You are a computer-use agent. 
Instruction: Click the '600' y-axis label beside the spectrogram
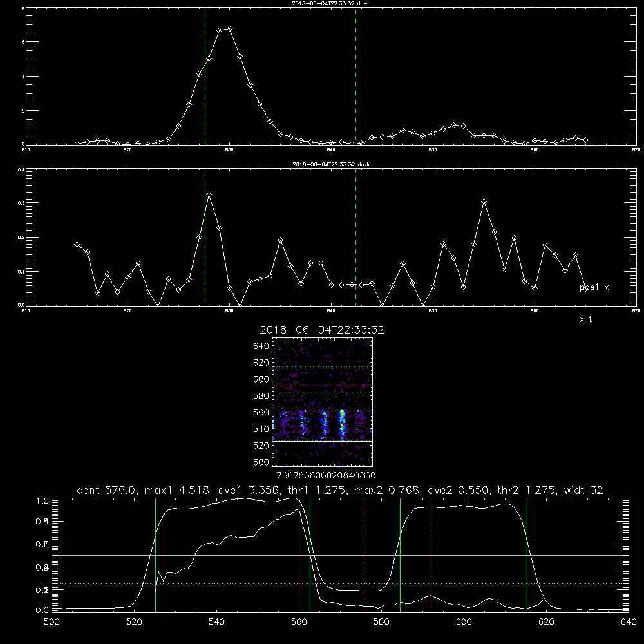[x=261, y=379]
